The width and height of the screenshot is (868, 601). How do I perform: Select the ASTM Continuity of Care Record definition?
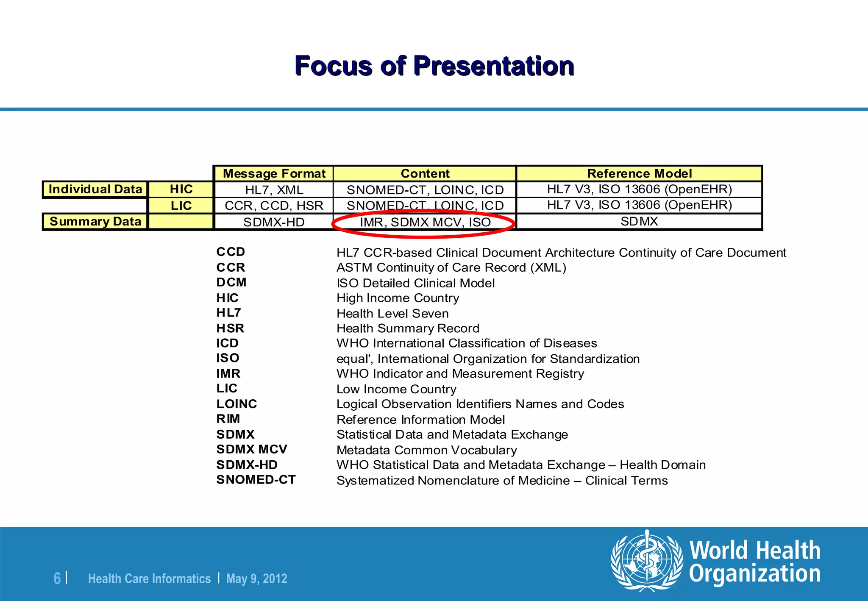pyautogui.click(x=451, y=268)
